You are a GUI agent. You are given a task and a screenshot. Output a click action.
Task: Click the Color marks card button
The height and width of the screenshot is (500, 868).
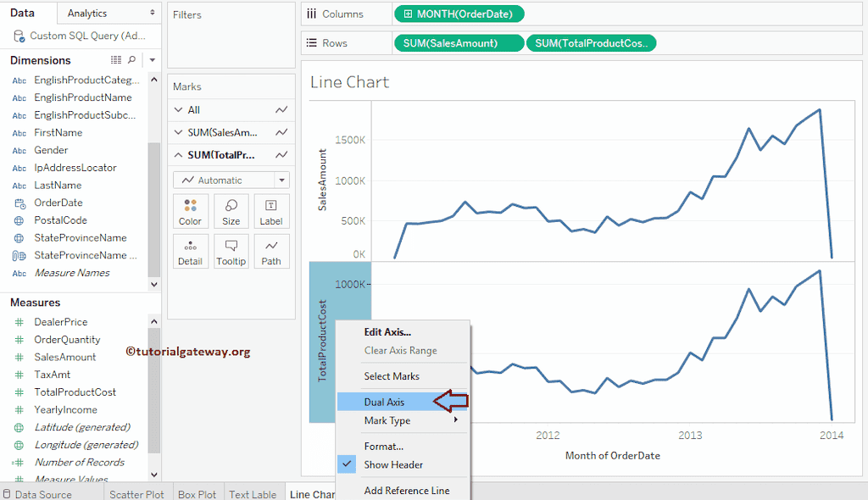[190, 211]
